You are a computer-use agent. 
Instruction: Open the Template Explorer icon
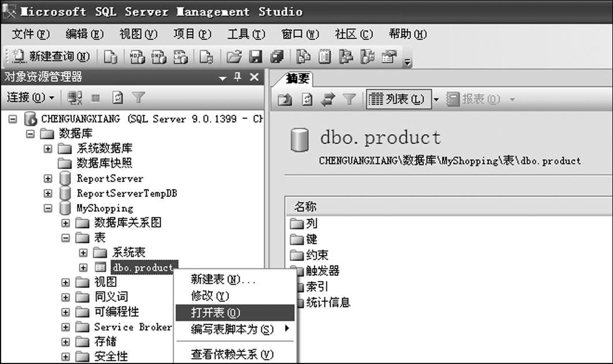point(367,57)
